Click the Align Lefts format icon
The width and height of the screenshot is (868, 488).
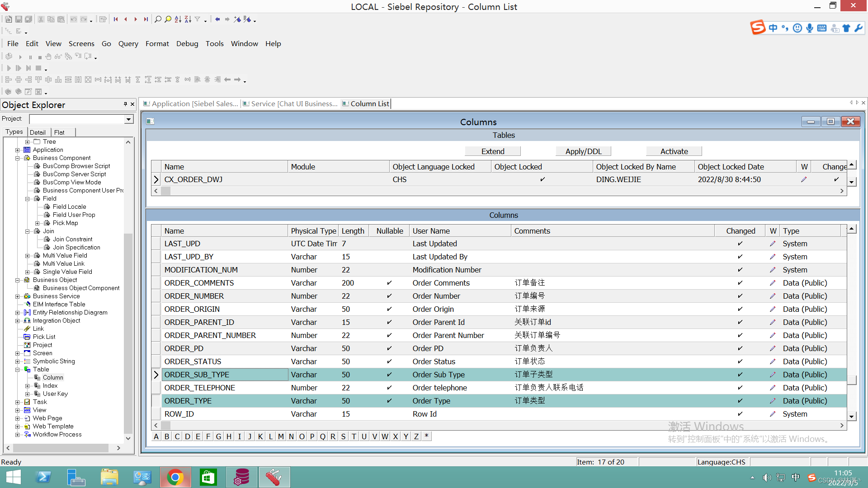point(9,80)
